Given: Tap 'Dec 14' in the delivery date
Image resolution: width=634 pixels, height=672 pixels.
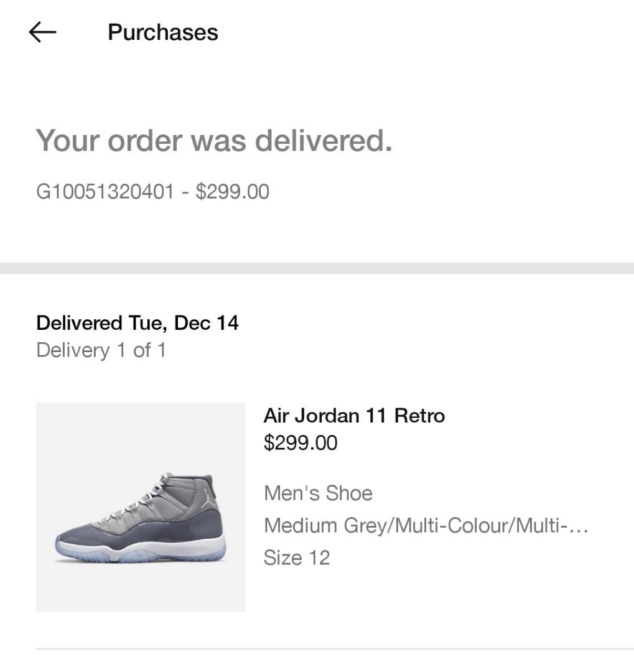Looking at the screenshot, I should (206, 323).
